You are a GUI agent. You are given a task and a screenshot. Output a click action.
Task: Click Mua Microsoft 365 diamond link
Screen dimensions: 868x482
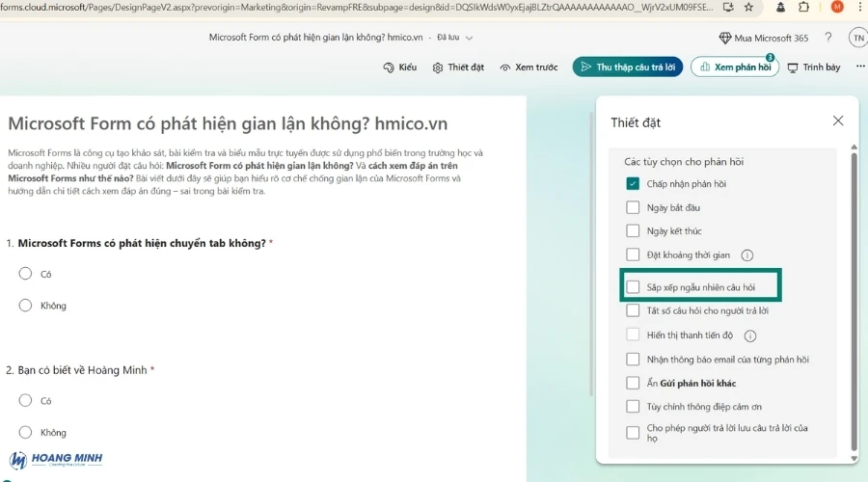pyautogui.click(x=764, y=38)
